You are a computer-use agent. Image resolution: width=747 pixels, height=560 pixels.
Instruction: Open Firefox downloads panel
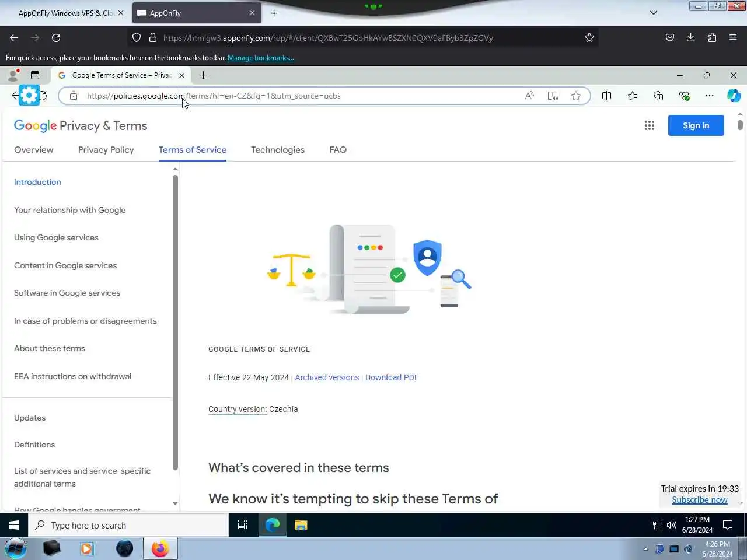click(x=691, y=38)
